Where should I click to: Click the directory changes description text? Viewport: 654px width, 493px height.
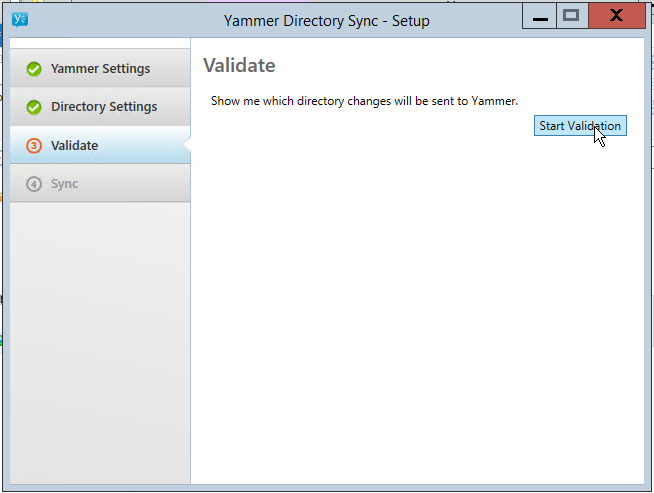(x=364, y=101)
